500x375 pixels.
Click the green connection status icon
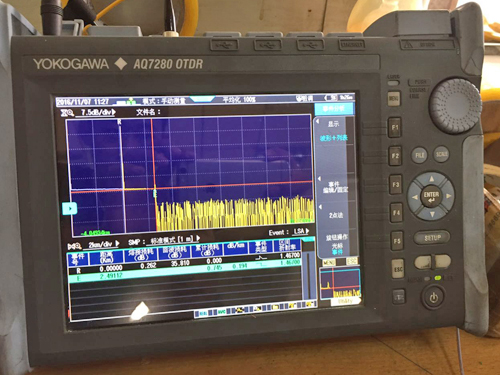(x=131, y=101)
